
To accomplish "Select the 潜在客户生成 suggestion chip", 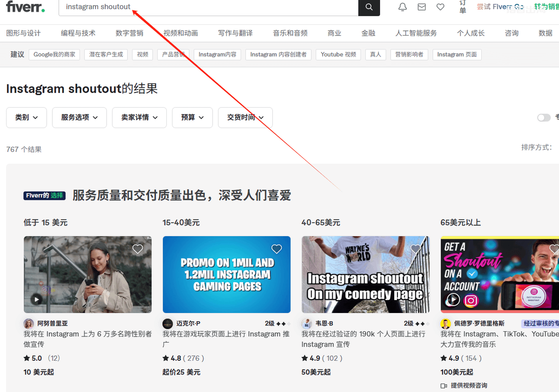I will coord(106,55).
